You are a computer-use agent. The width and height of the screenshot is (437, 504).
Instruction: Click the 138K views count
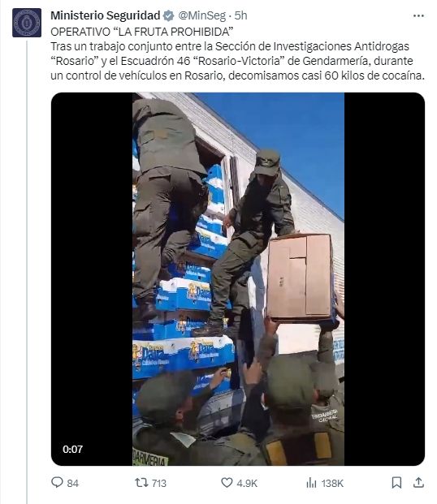332,483
